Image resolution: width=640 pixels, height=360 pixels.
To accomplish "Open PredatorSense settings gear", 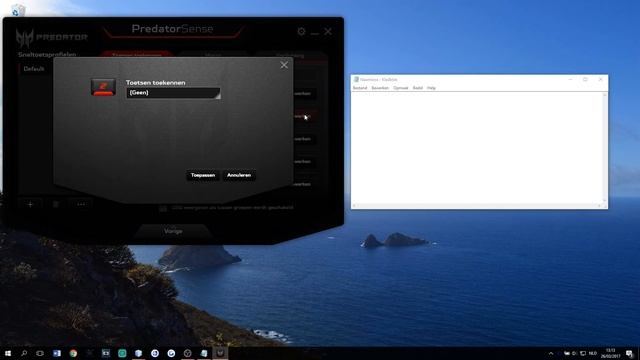I will pos(301,31).
